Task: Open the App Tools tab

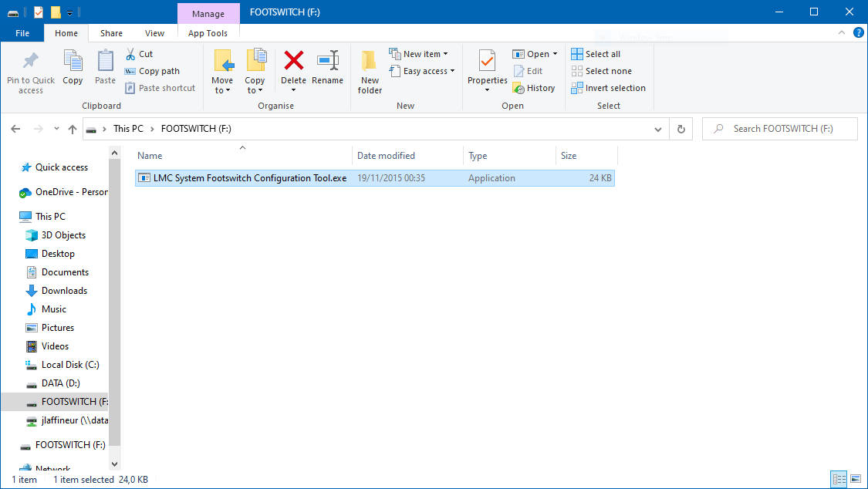Action: pos(208,33)
